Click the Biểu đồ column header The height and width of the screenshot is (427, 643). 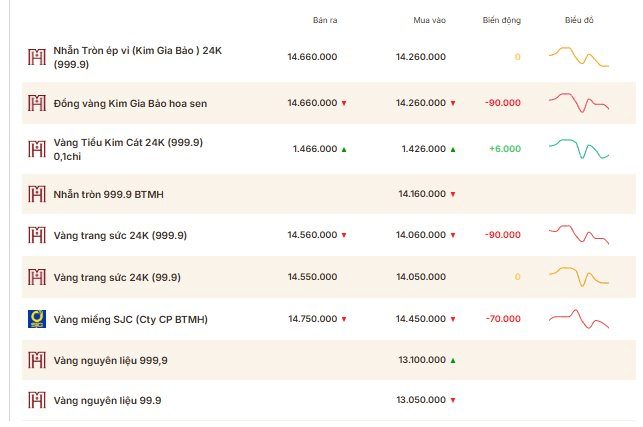click(x=579, y=20)
